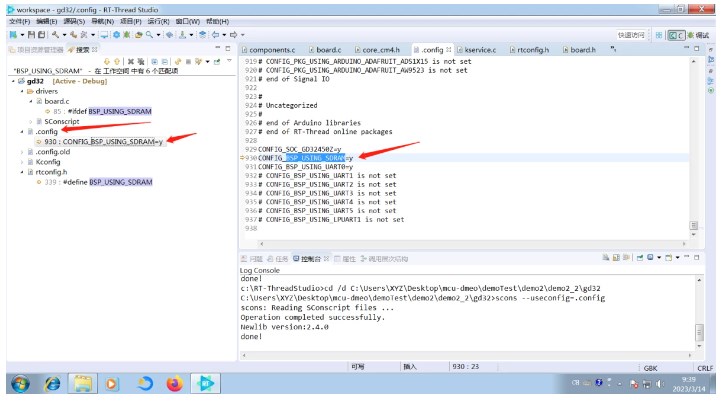Close the Search view tab
The image size is (726, 401).
pyautogui.click(x=95, y=50)
